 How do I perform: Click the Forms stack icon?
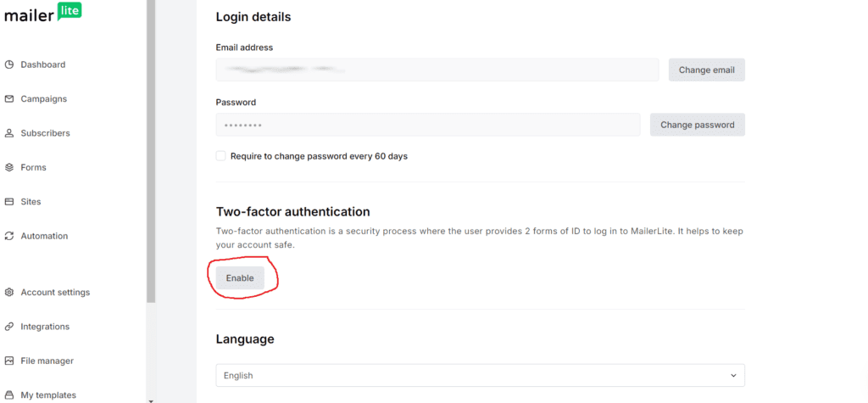9,168
